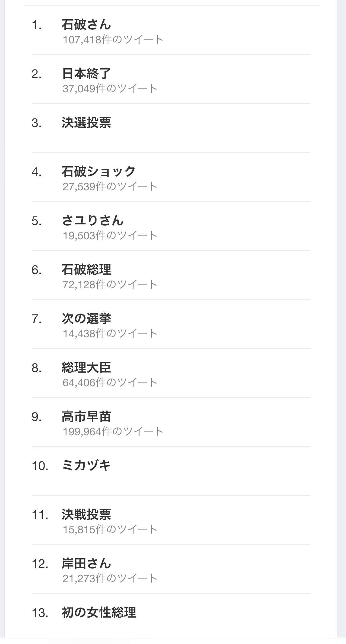Click the 107,418件のツイート count
Image resolution: width=346 pixels, height=644 pixels.
coord(113,39)
